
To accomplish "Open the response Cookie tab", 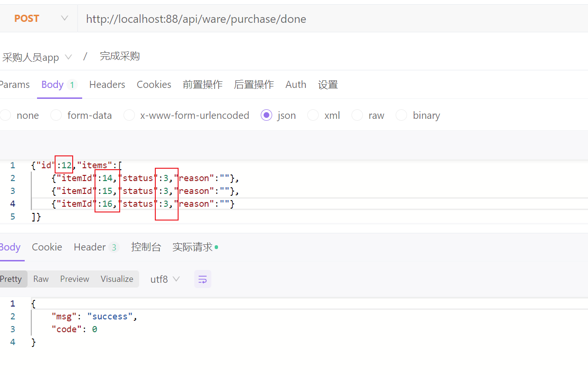I will 47,247.
